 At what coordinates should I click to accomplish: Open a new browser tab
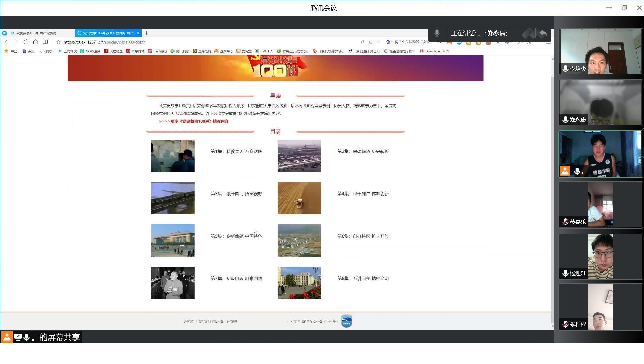click(146, 33)
